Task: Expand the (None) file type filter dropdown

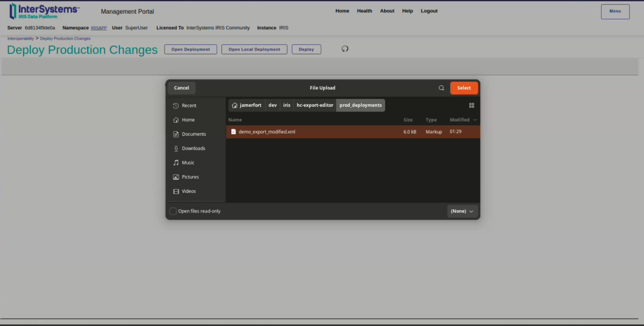Action: pos(462,211)
